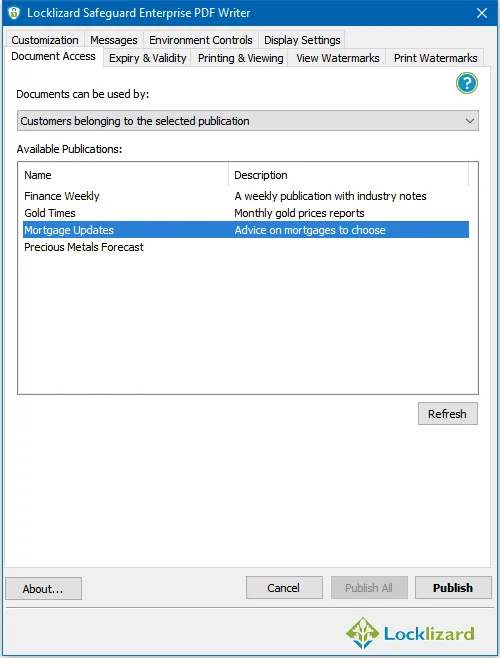The width and height of the screenshot is (500, 658).
Task: Open the About dialog
Action: (43, 588)
